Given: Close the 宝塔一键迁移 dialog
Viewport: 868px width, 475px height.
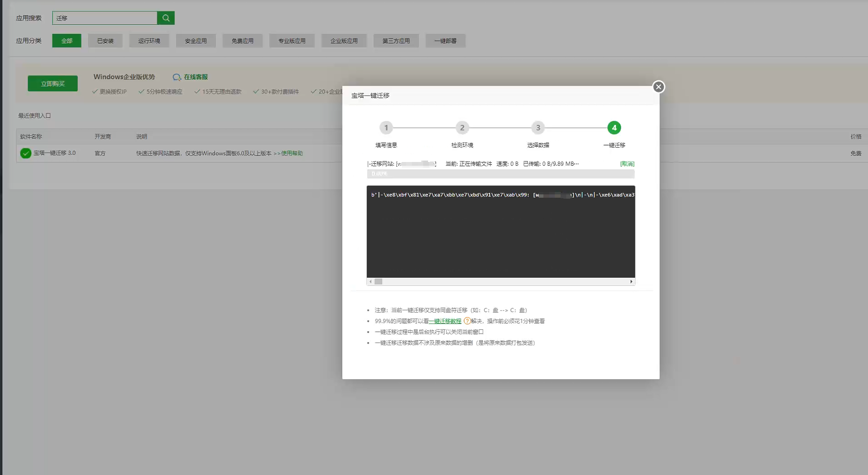Looking at the screenshot, I should pos(658,87).
